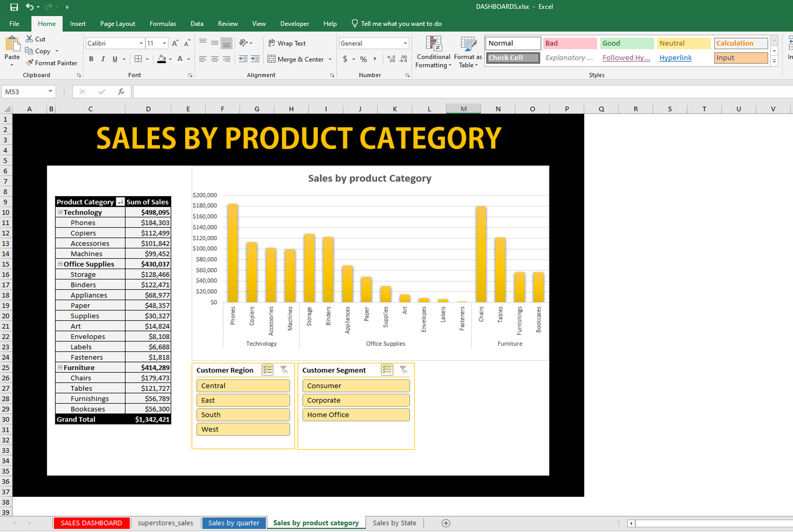Click the Increase Font Size icon
The height and width of the screenshot is (532, 793).
tap(175, 43)
